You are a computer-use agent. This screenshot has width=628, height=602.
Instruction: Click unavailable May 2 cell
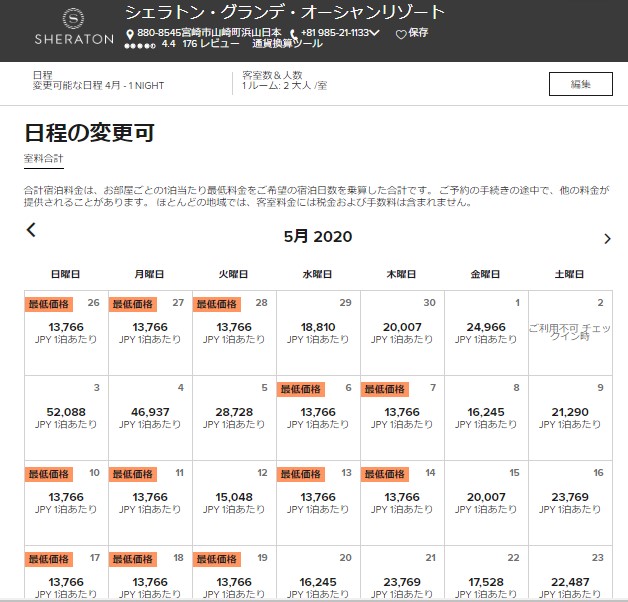coord(570,333)
